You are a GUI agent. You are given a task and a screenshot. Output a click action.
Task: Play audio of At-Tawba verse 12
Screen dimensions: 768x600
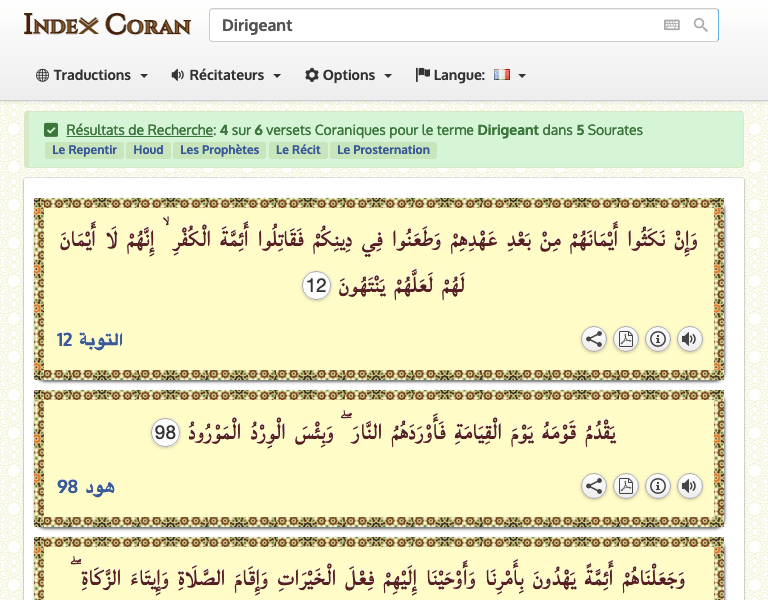(689, 339)
